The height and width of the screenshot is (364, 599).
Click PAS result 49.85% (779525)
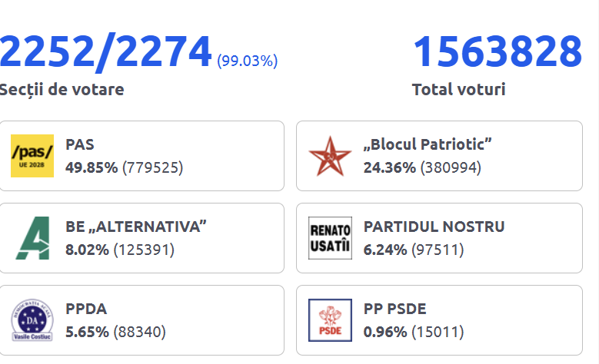pos(125,167)
